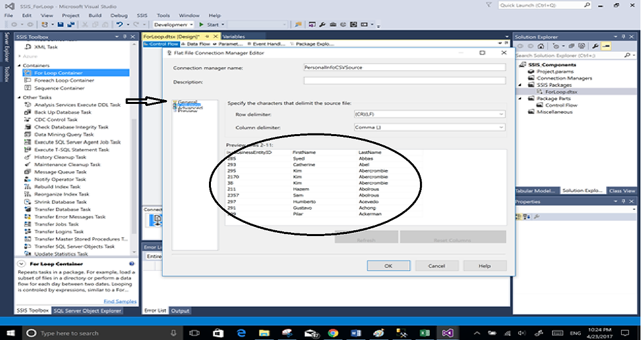The height and width of the screenshot is (340, 644).
Task: Open the Class View tab
Action: click(622, 191)
